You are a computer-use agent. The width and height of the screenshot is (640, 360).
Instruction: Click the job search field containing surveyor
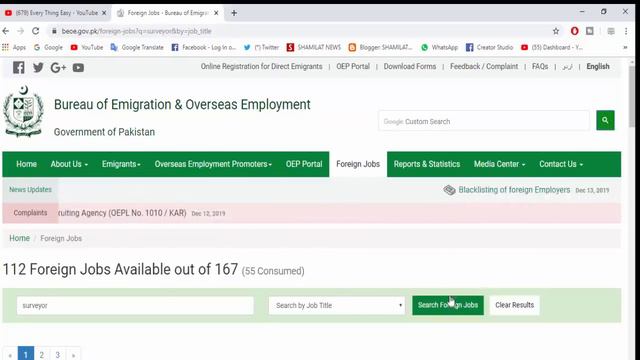(135, 305)
